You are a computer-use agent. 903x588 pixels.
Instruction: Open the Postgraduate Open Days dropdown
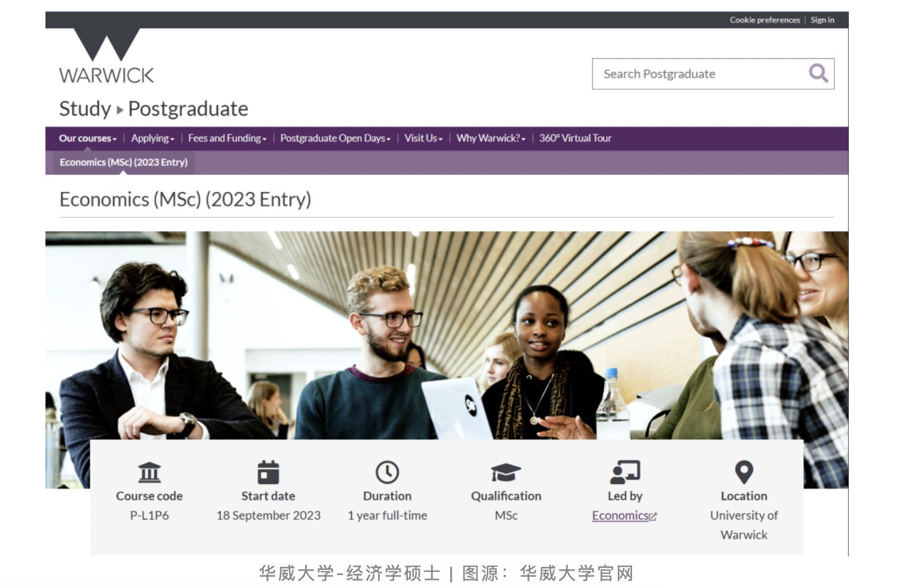coord(335,138)
